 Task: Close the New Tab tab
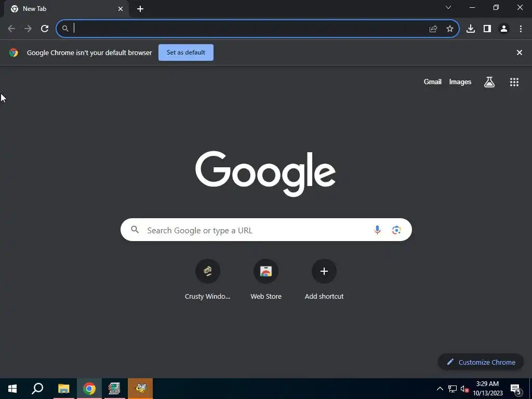pos(121,9)
